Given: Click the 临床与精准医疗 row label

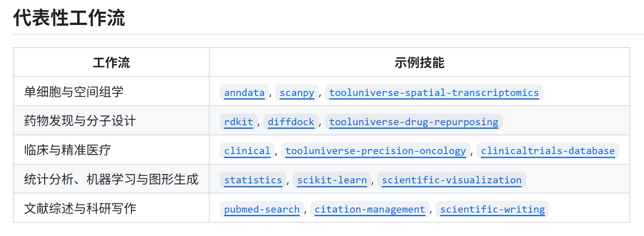Looking at the screenshot, I should tap(68, 150).
